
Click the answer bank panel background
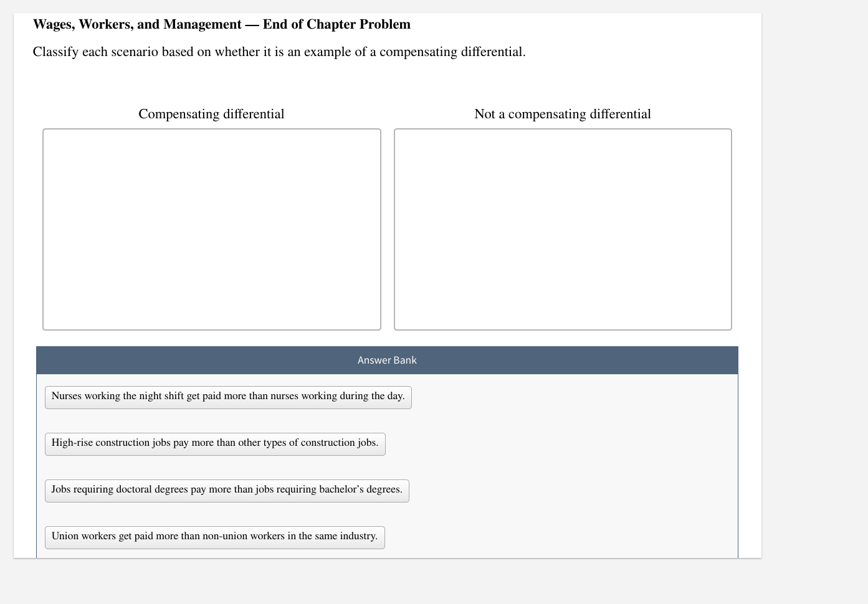(561, 467)
